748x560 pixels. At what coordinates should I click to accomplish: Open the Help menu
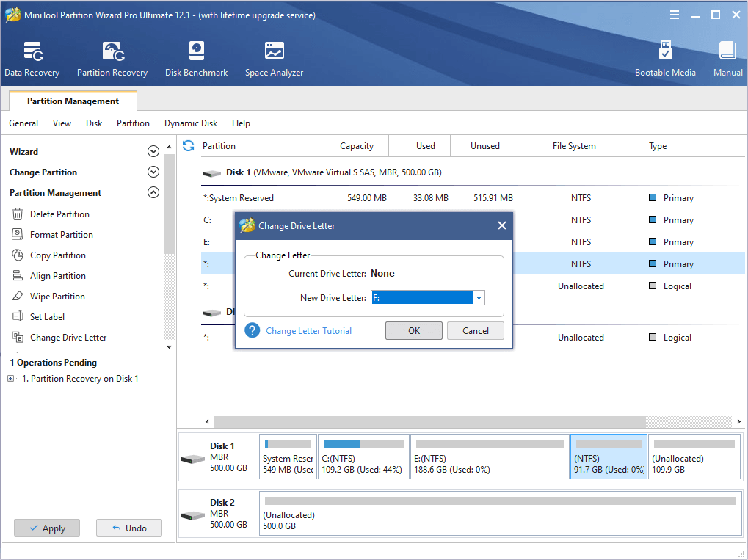click(x=241, y=123)
